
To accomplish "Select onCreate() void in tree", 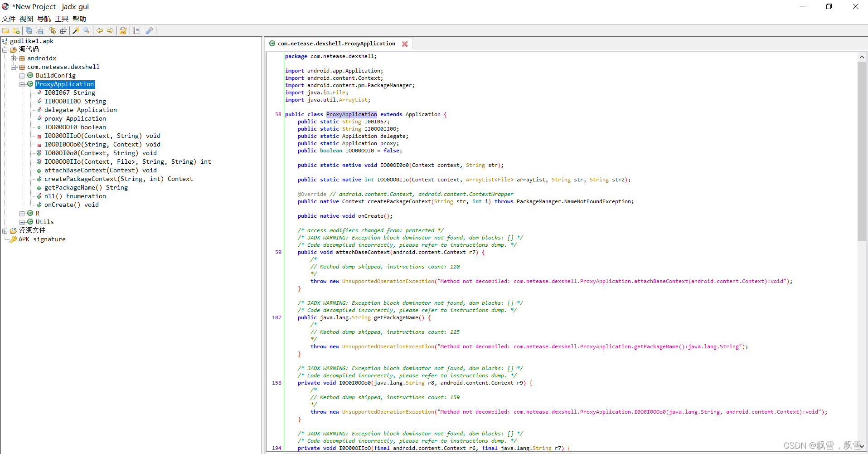I will coord(72,205).
